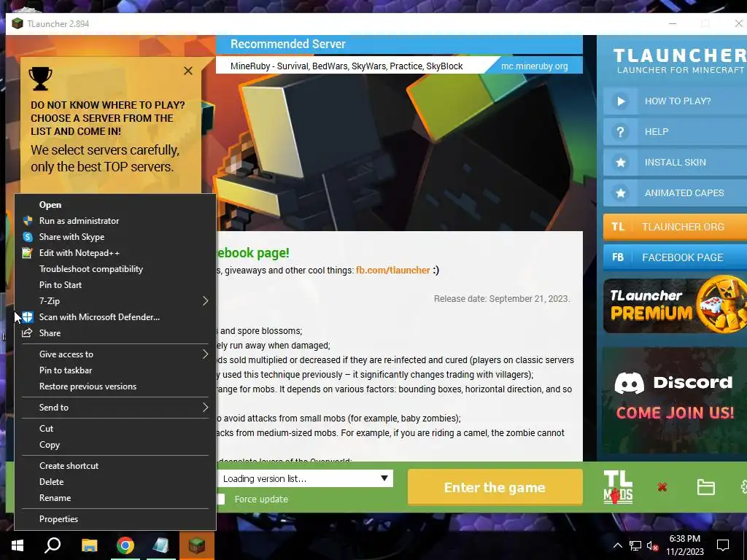Expand the Send to submenu
The width and height of the screenshot is (747, 560).
pos(205,408)
